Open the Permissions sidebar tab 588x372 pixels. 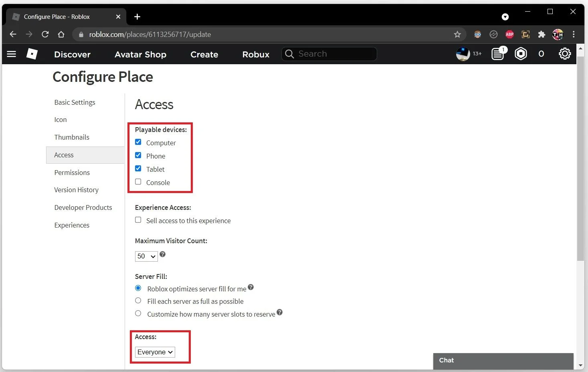click(72, 173)
